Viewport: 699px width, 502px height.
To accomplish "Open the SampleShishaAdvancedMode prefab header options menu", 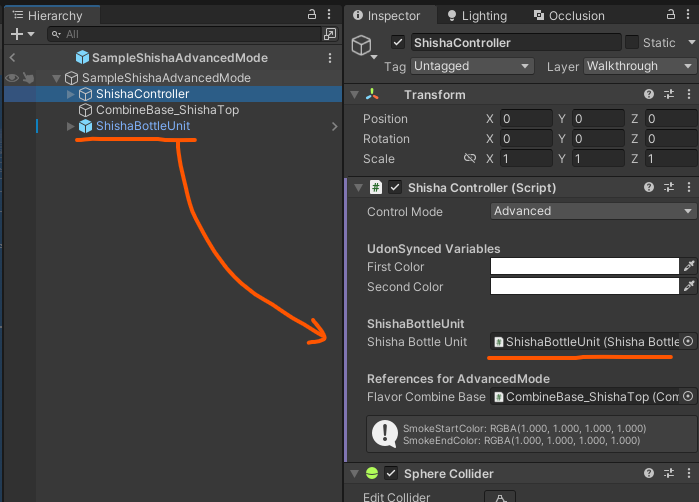I will [x=330, y=58].
